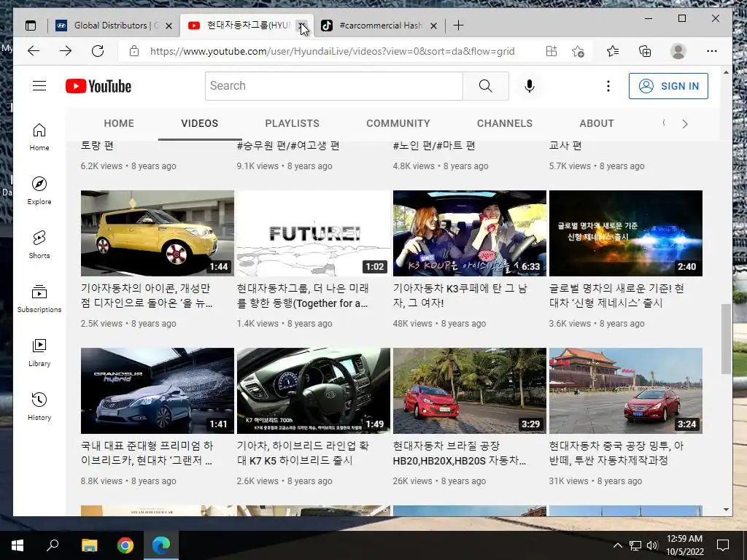Open Subscriptions in the sidebar
This screenshot has height=560, width=747.
coord(39,298)
